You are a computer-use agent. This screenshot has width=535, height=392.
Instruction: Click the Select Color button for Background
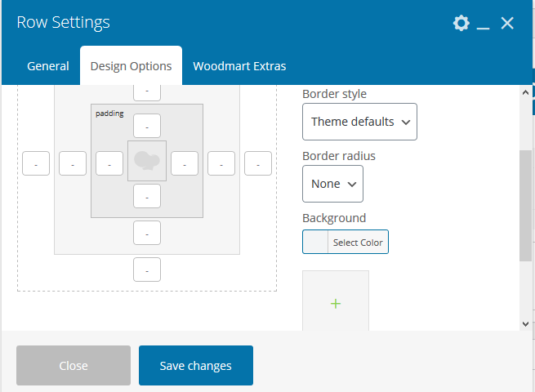coord(358,243)
